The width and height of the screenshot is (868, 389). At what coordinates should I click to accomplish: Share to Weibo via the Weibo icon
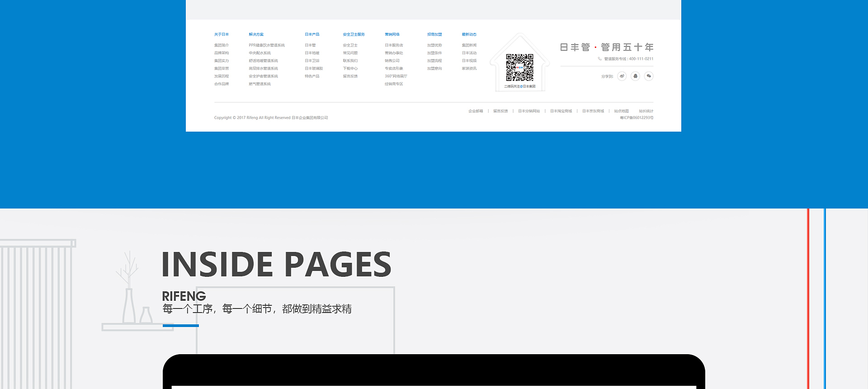[622, 76]
